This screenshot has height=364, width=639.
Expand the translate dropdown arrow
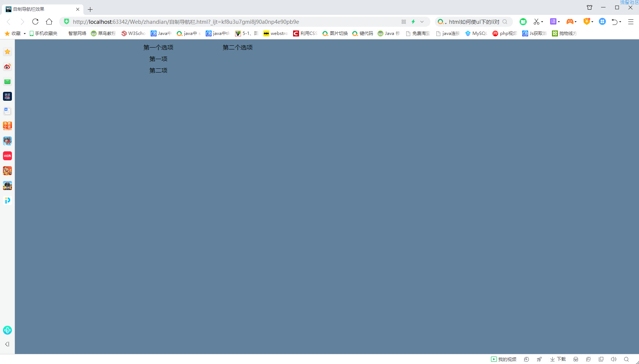click(x=559, y=22)
